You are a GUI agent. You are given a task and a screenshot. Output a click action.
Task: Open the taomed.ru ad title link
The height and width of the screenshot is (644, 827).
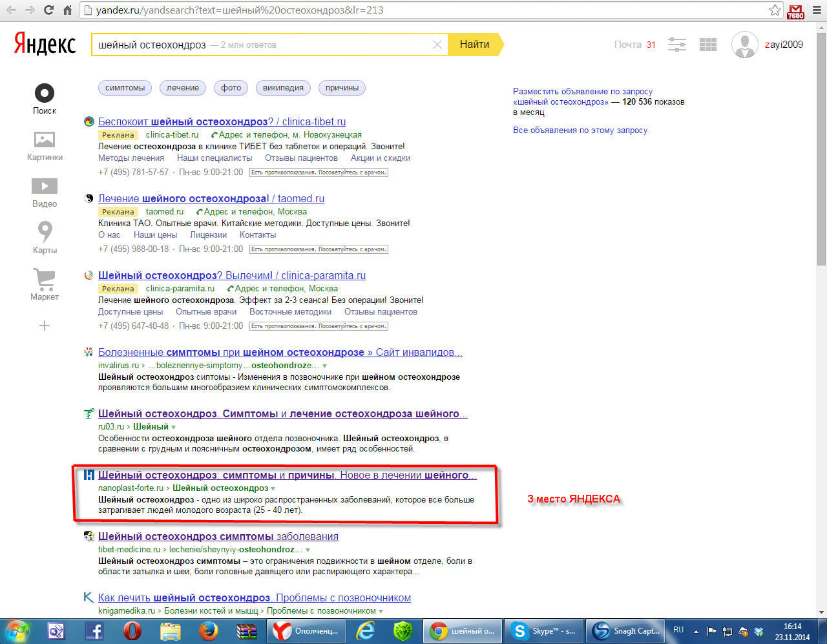211,198
